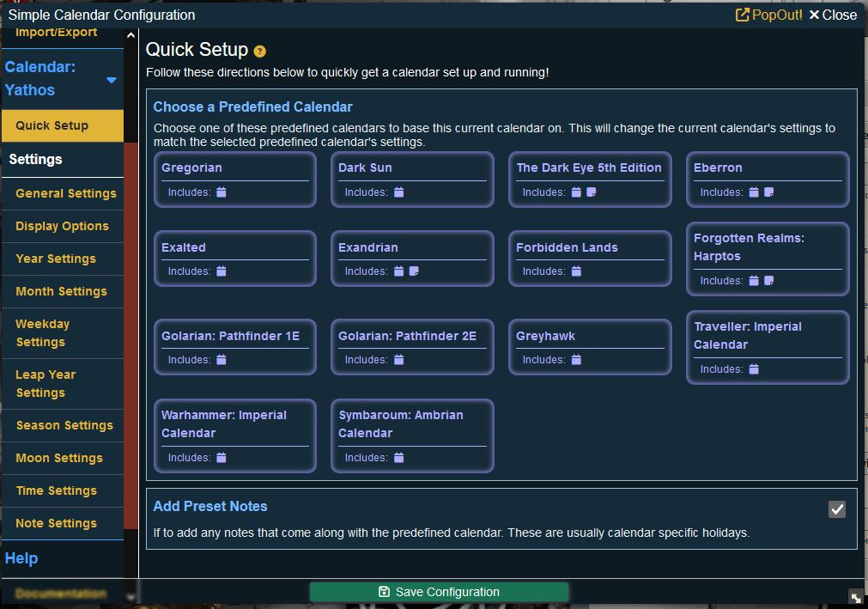Choose the Greyhawk predefined calendar
The width and height of the screenshot is (868, 609).
tap(590, 347)
